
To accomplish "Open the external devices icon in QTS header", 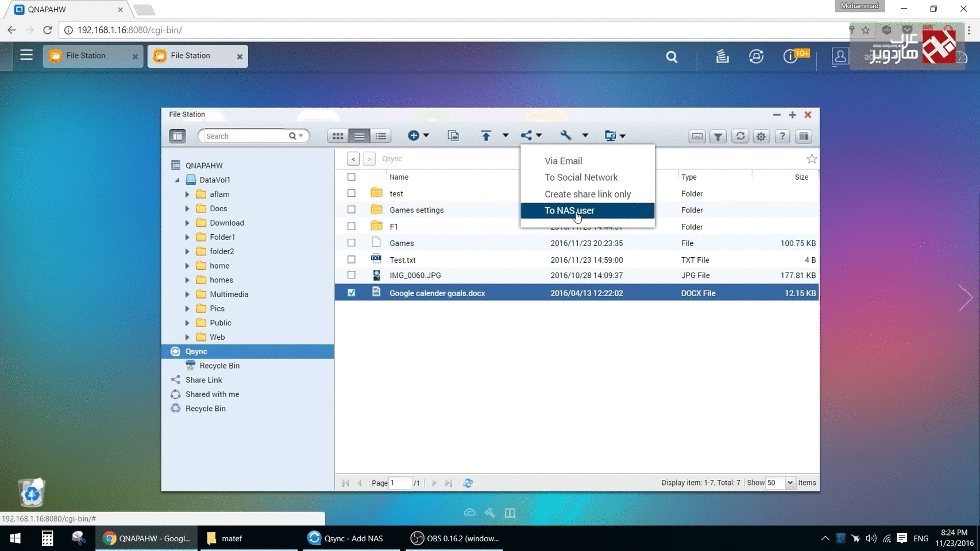I will pyautogui.click(x=756, y=56).
